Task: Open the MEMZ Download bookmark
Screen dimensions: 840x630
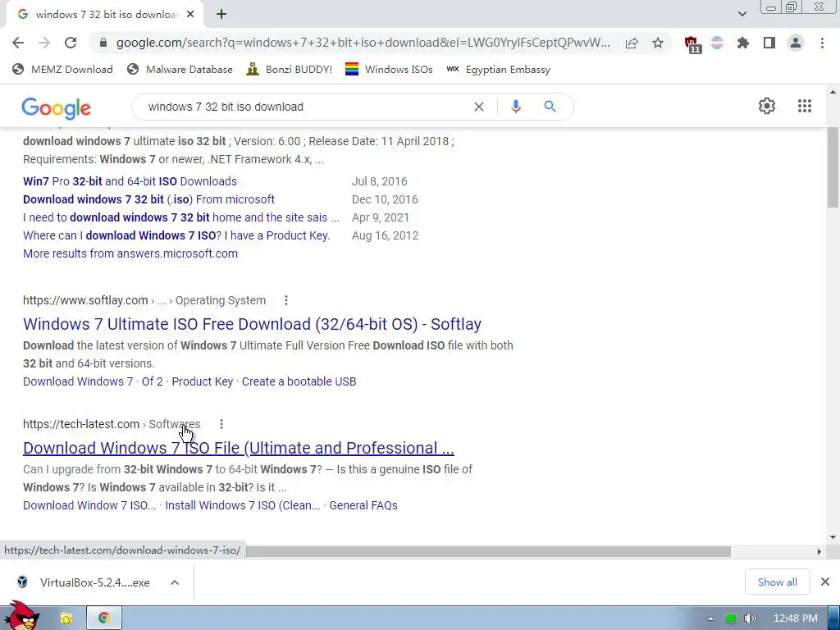Action: (62, 70)
